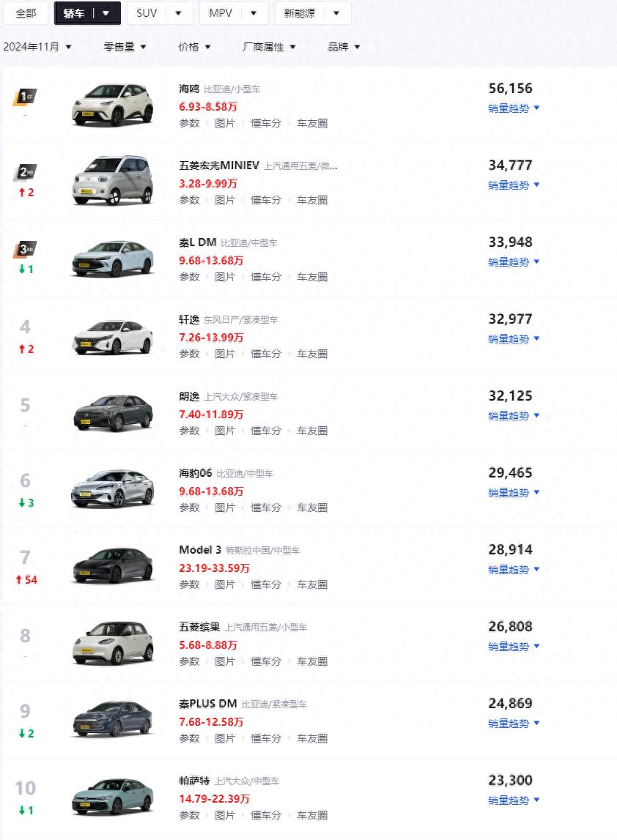Viewport: 617px width, 840px height.
Task: Select the 全部 tab
Action: point(26,13)
